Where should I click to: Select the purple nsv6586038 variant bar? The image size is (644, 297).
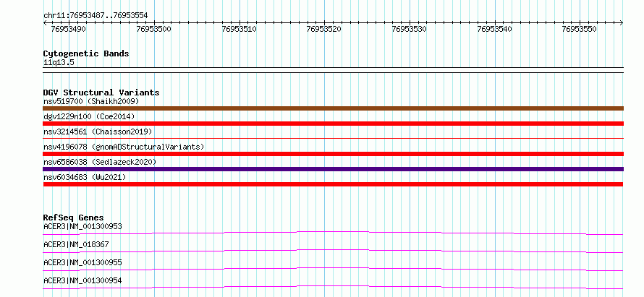(x=333, y=169)
